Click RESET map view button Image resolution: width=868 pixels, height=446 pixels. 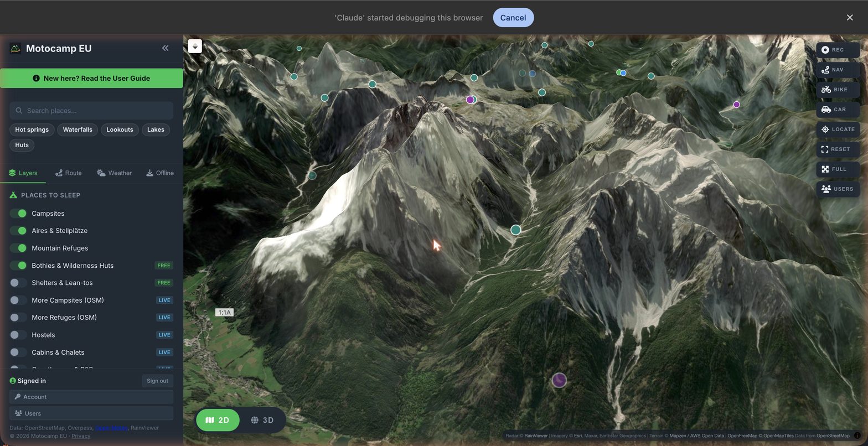coord(838,149)
